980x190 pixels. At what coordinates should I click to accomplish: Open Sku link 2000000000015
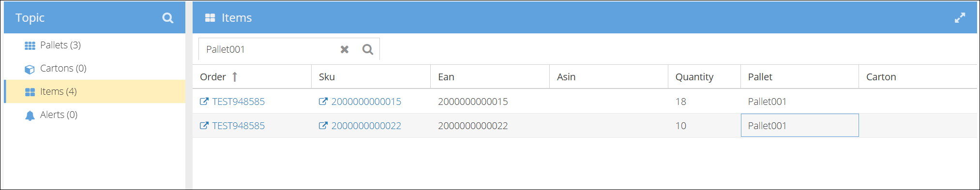pos(366,102)
